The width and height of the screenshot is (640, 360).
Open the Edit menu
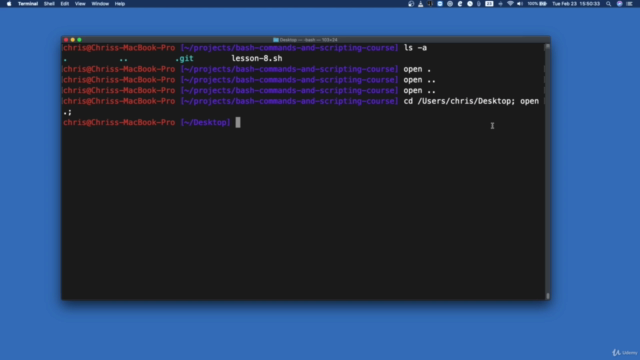[64, 4]
